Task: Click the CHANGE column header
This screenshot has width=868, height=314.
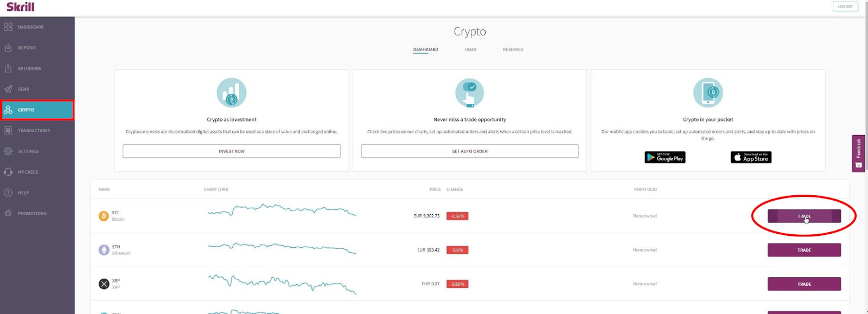Action: [455, 189]
